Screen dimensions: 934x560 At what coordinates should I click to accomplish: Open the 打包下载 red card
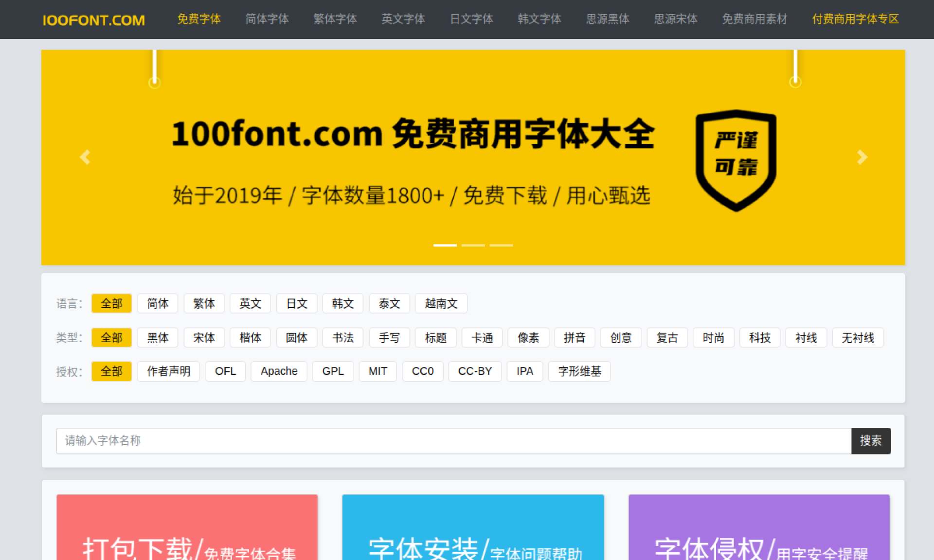point(187,527)
